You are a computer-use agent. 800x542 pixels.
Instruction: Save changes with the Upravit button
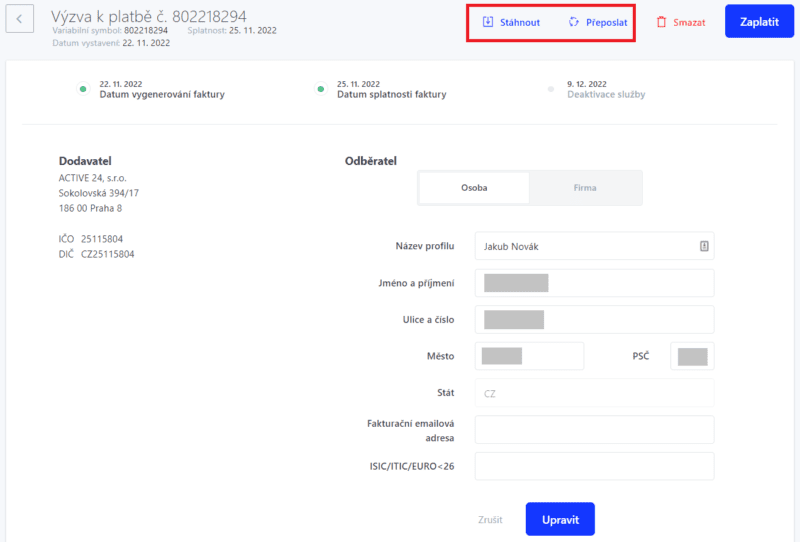(x=560, y=519)
